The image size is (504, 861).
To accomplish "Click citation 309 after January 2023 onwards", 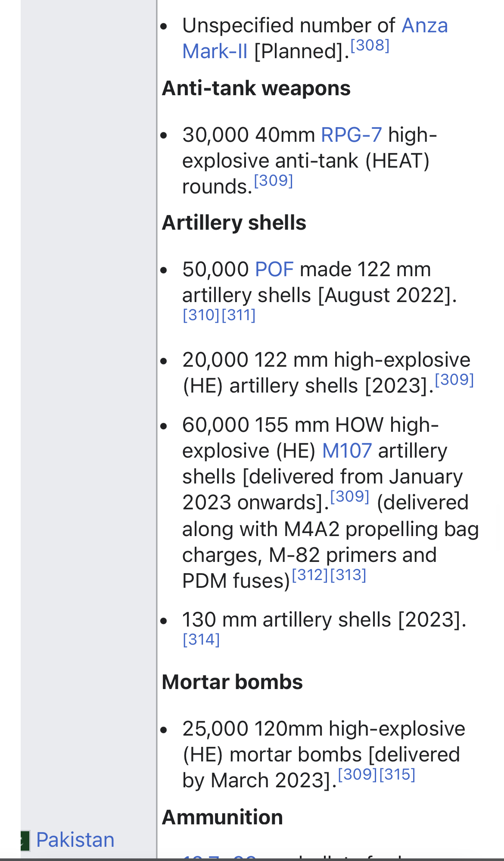I will pyautogui.click(x=350, y=496).
